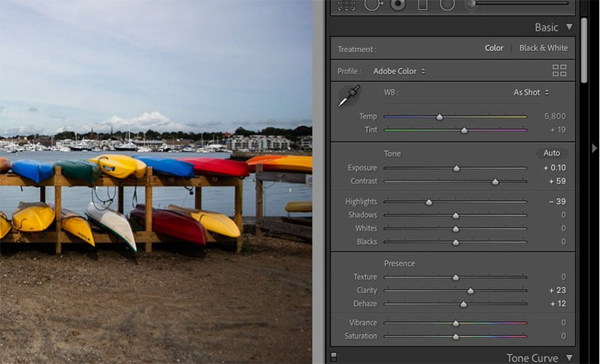
Task: Click the Shadows value 0
Action: pos(564,215)
